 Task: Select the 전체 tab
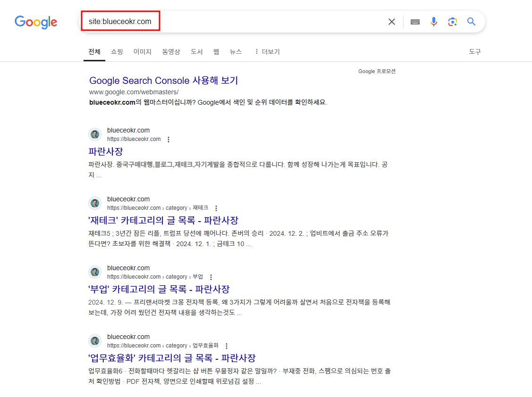pos(94,51)
